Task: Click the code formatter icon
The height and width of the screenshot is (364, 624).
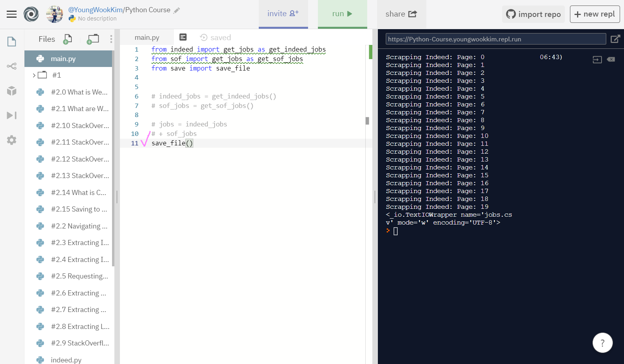Action: tap(183, 37)
